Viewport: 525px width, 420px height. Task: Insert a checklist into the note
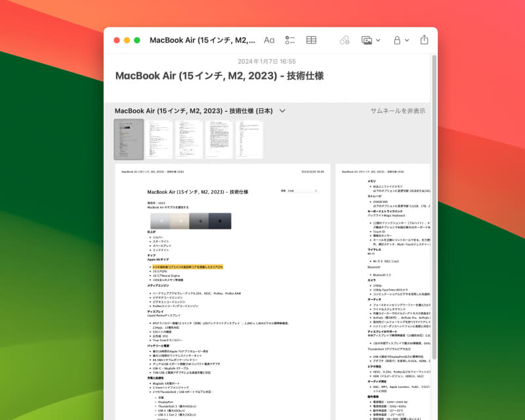coord(291,40)
